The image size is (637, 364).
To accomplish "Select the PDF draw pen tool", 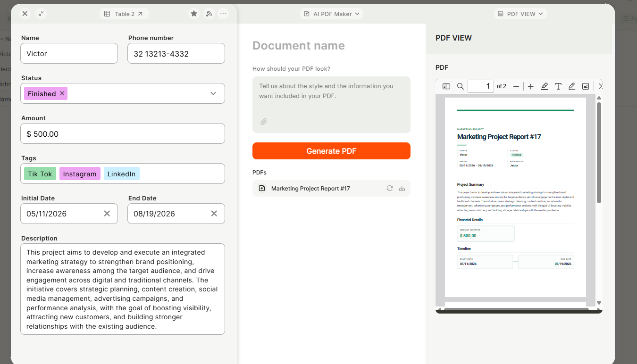I will pos(571,86).
